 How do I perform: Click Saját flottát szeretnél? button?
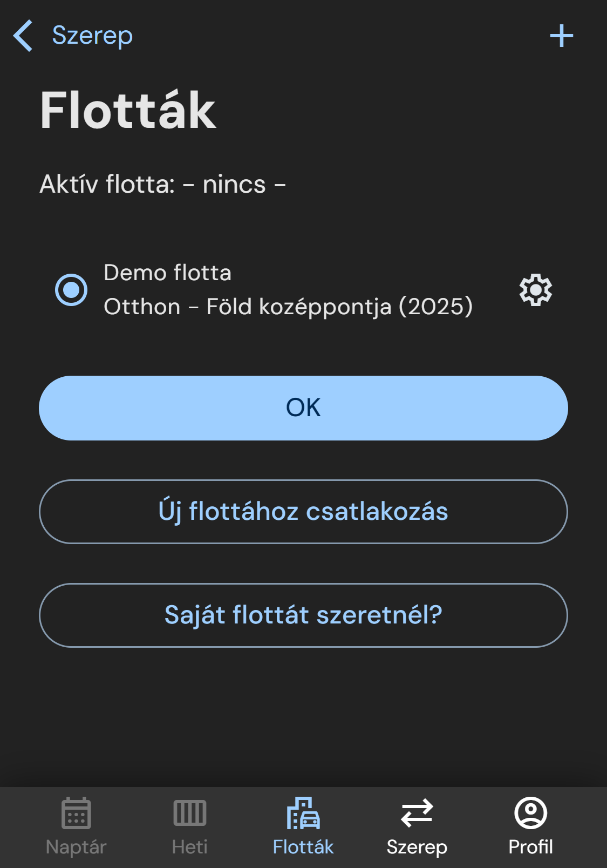[x=303, y=615]
